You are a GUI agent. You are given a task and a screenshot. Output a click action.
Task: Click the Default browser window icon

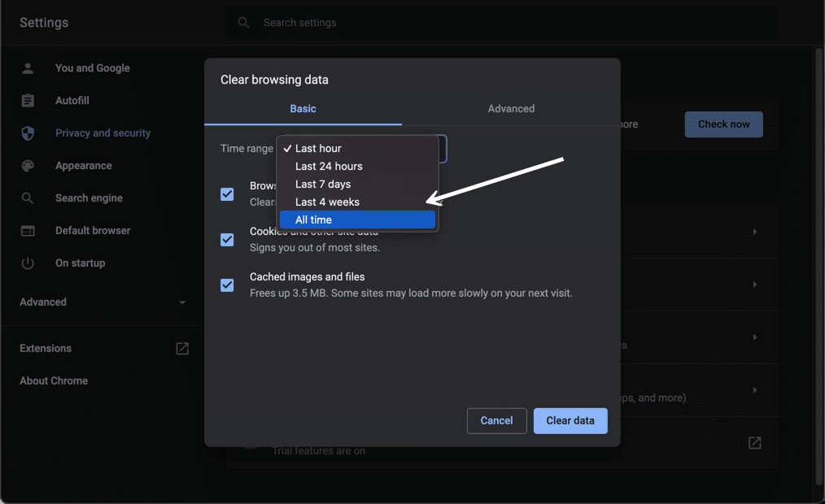point(28,231)
